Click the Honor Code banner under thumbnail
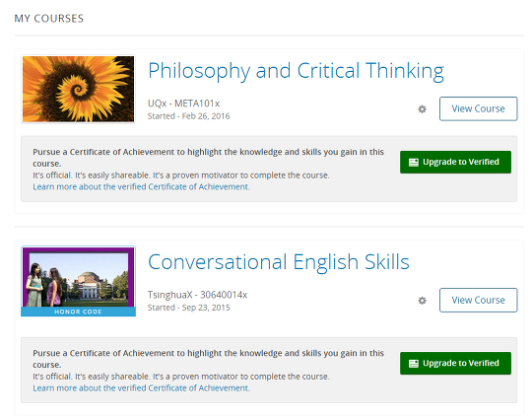This screenshot has height=417, width=532. tap(78, 312)
